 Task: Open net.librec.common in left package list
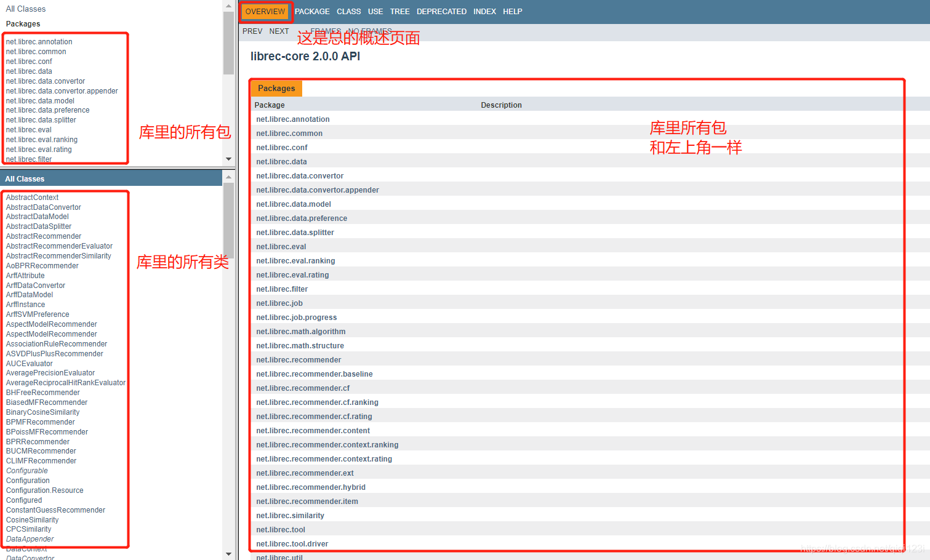pyautogui.click(x=36, y=52)
